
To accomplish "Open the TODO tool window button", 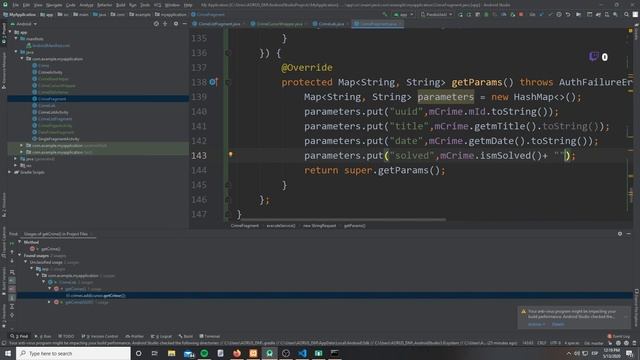I will pyautogui.click(x=66, y=336).
